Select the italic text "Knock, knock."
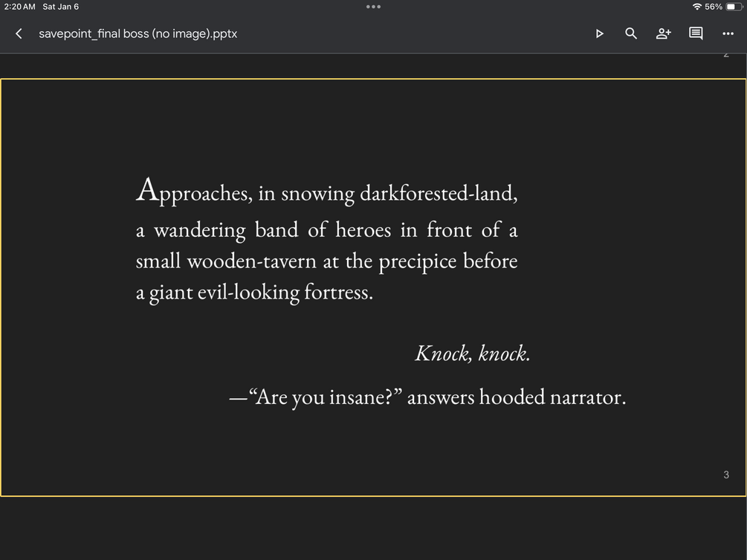 (473, 354)
